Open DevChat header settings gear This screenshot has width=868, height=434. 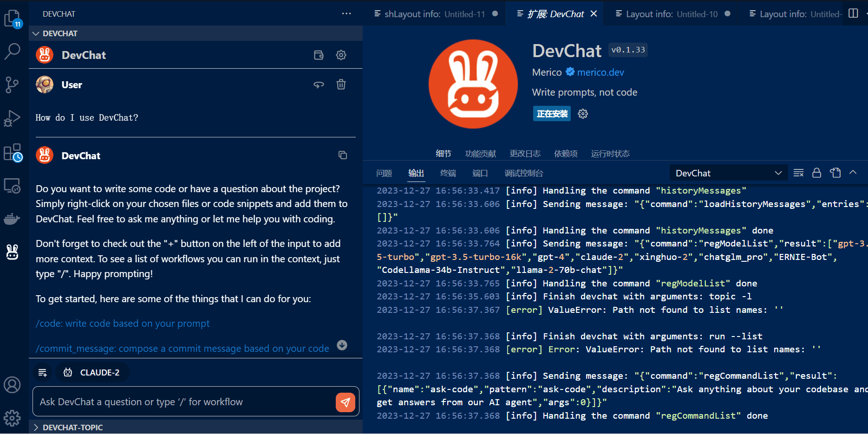point(341,55)
